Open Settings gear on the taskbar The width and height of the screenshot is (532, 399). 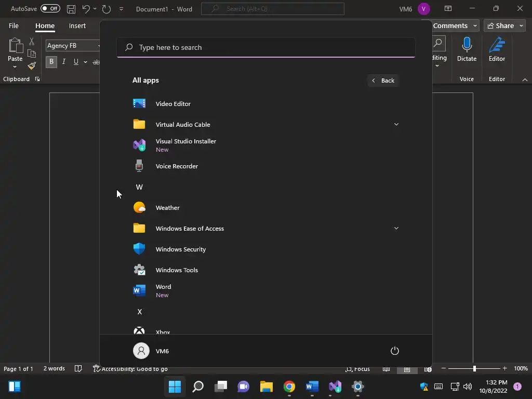tap(357, 387)
